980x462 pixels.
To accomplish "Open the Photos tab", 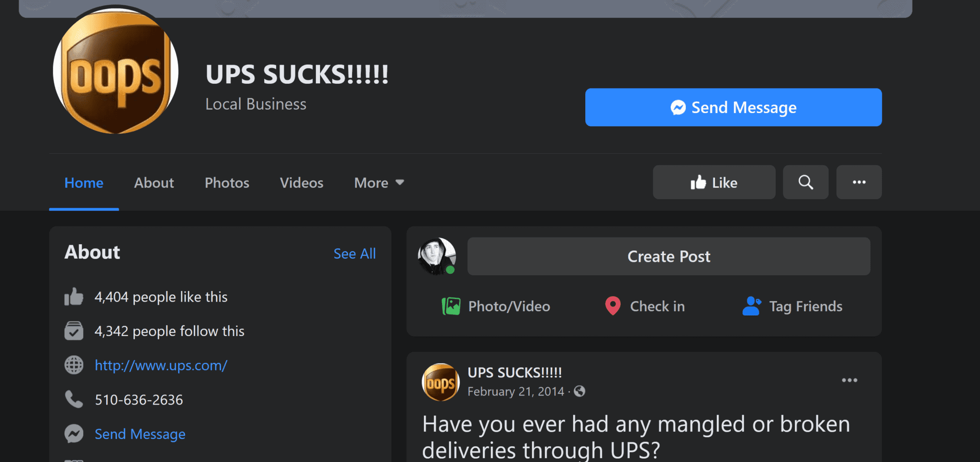I will 227,182.
